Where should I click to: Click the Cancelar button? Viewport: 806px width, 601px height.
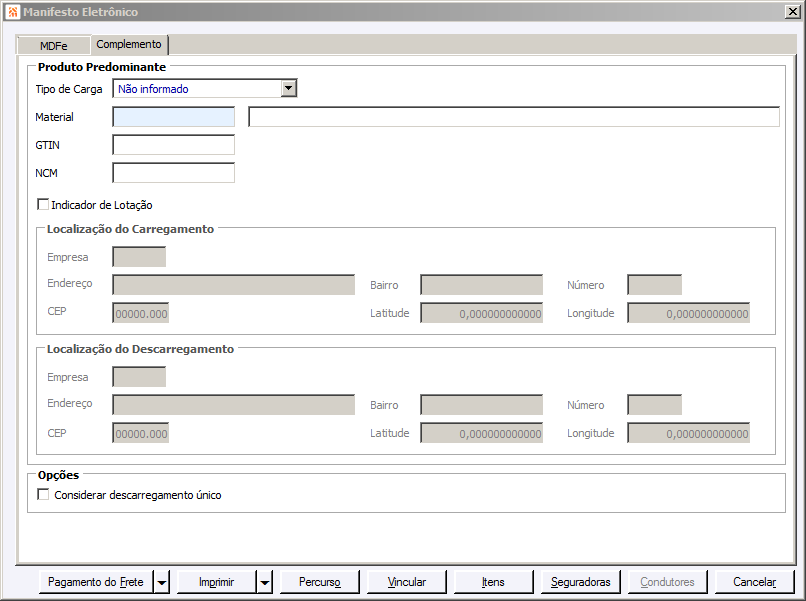coord(754,582)
